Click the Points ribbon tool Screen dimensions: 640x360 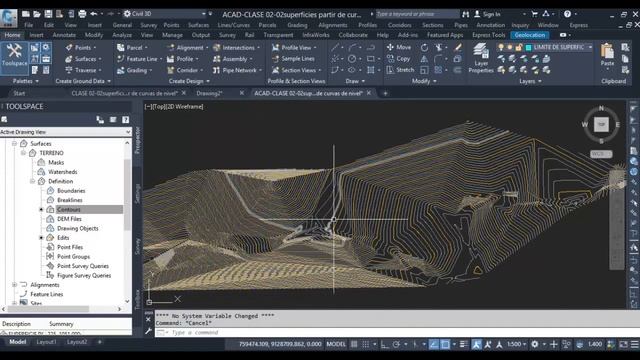pos(80,47)
